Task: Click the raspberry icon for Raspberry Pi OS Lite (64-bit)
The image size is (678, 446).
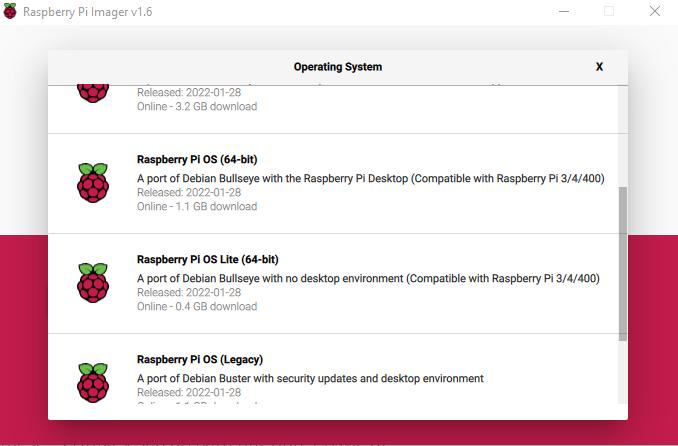Action: [x=93, y=283]
